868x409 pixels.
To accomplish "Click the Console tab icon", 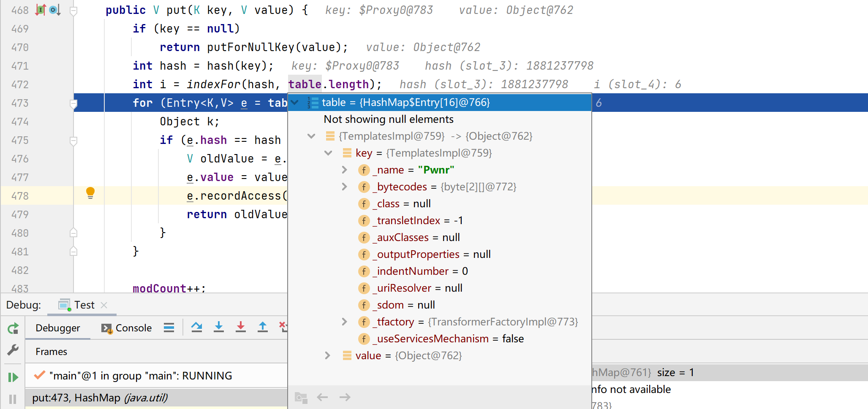I will (x=107, y=328).
